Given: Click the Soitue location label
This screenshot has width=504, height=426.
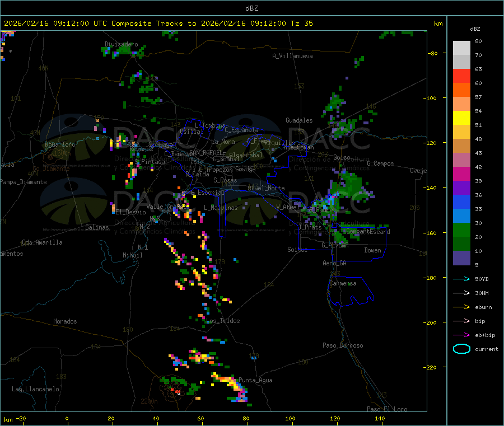Looking at the screenshot, I should pyautogui.click(x=298, y=250).
